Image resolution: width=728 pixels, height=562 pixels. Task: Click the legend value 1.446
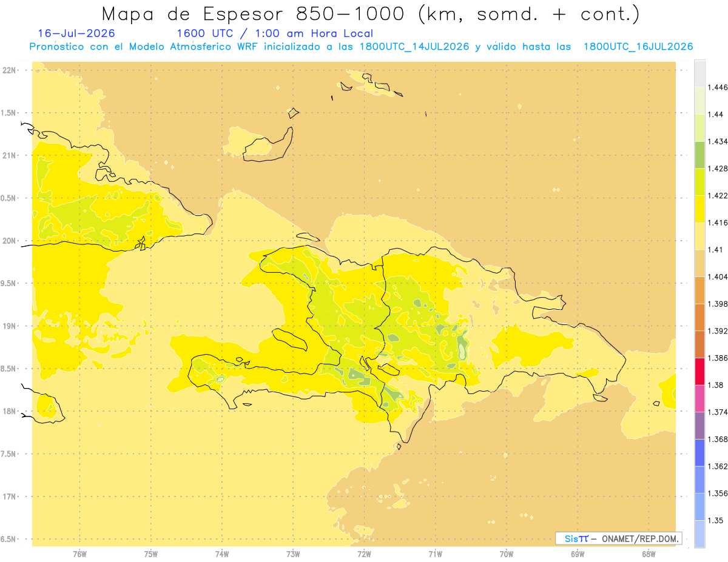(x=718, y=87)
